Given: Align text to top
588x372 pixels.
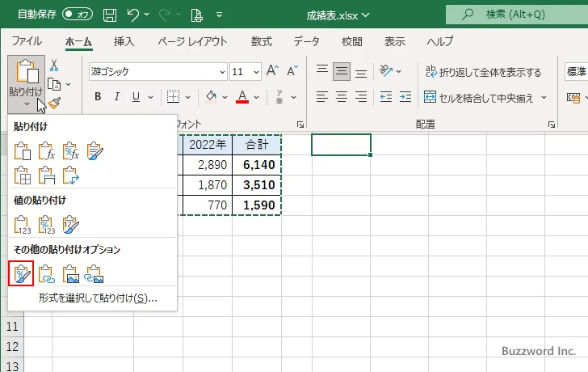Looking at the screenshot, I should pos(321,70).
